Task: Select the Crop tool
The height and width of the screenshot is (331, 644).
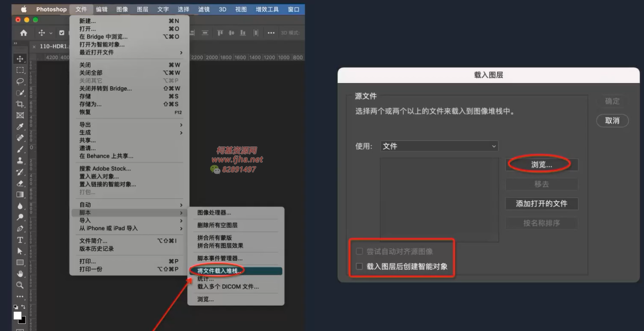Action: [20, 104]
